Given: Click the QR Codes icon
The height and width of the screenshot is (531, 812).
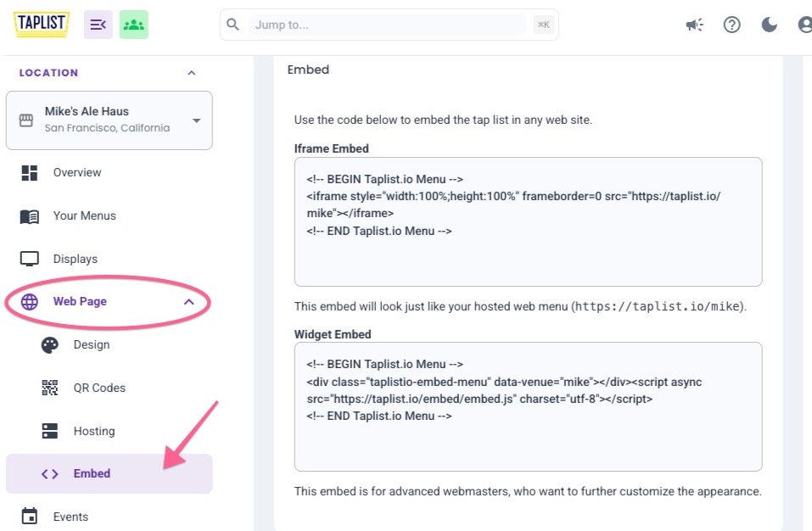Looking at the screenshot, I should click(50, 388).
